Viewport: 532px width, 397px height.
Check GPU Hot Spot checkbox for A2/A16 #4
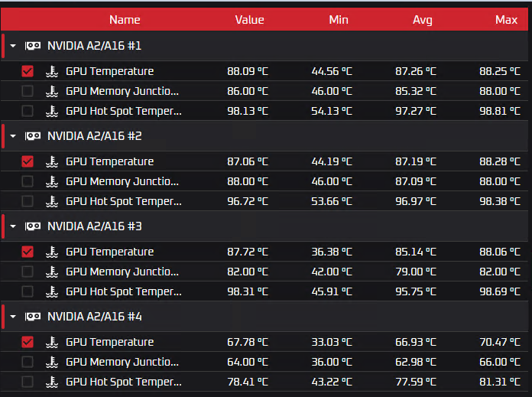(x=28, y=382)
